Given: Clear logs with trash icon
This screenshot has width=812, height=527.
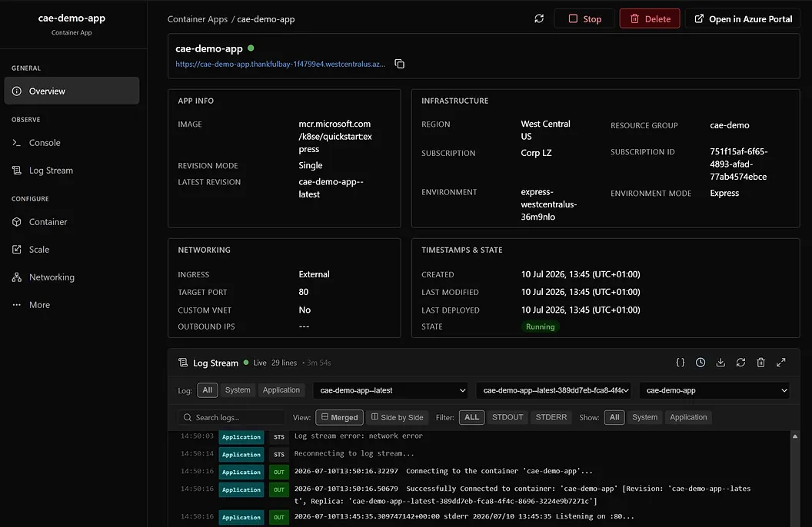Looking at the screenshot, I should [760, 363].
